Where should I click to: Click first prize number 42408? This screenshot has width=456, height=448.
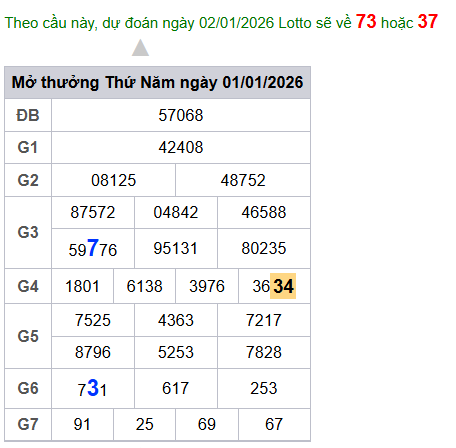point(181,147)
